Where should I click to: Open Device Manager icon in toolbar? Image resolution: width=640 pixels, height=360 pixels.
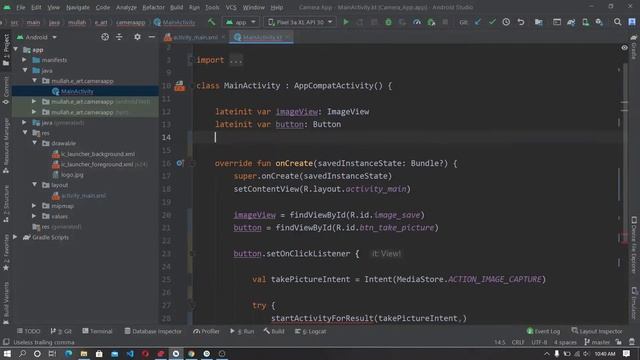tap(585, 22)
